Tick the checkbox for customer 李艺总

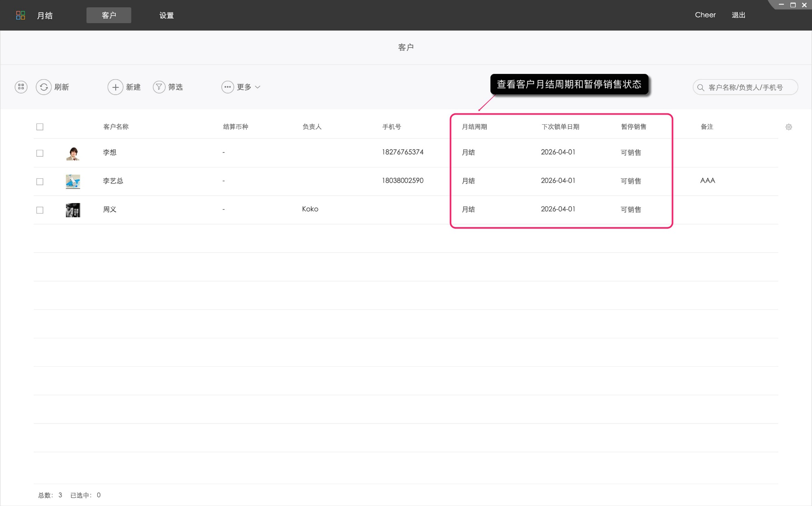pos(40,182)
